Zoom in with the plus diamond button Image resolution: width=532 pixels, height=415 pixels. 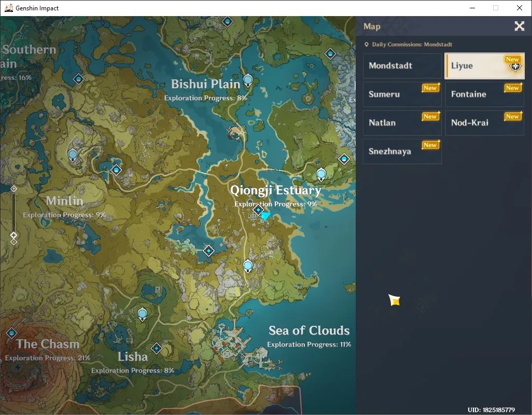13,189
